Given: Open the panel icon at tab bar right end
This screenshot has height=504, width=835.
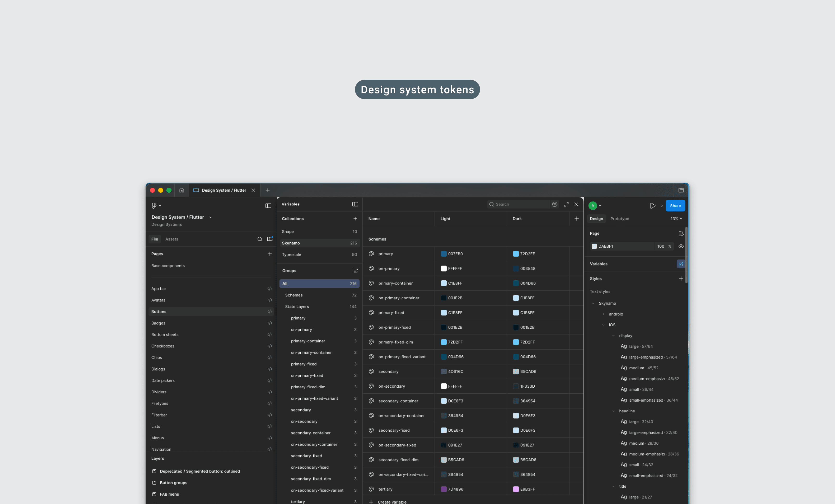Looking at the screenshot, I should point(681,190).
